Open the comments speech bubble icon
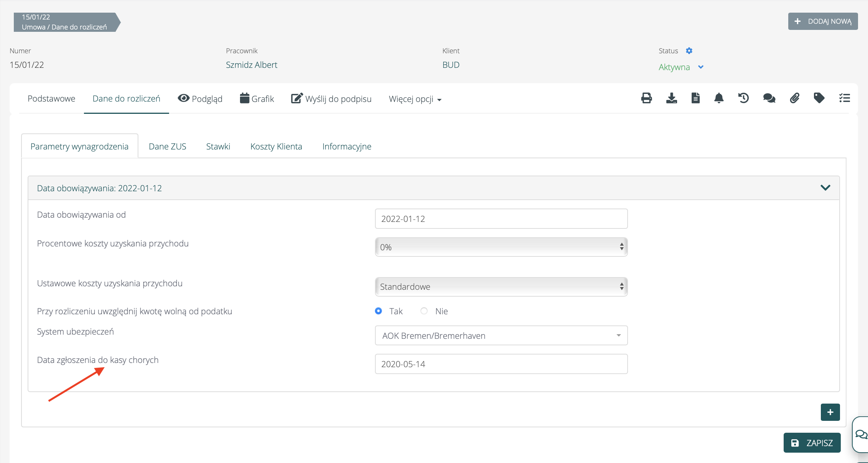 pos(769,98)
